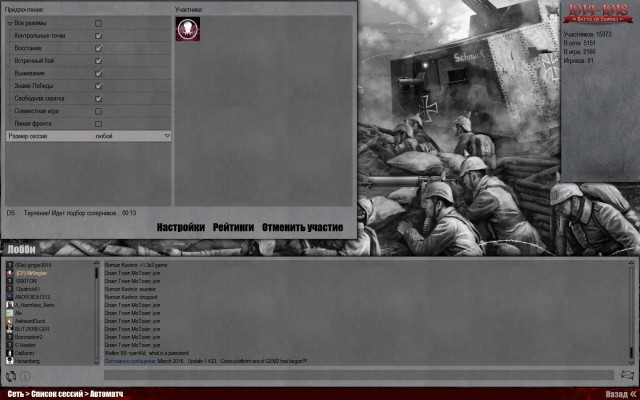The height and width of the screenshot is (400, 640).
Task: Uncheck Знамя Победы checkbox
Action: (x=98, y=86)
